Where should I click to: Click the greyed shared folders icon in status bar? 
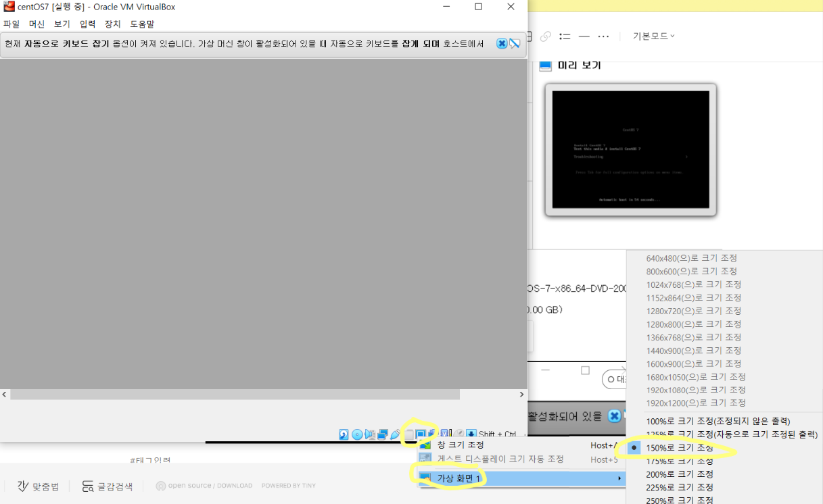point(409,434)
